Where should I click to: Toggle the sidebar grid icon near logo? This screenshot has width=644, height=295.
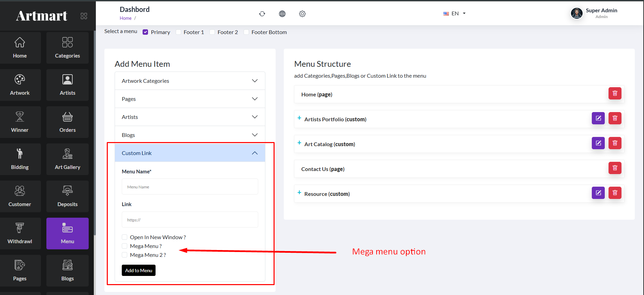click(84, 16)
